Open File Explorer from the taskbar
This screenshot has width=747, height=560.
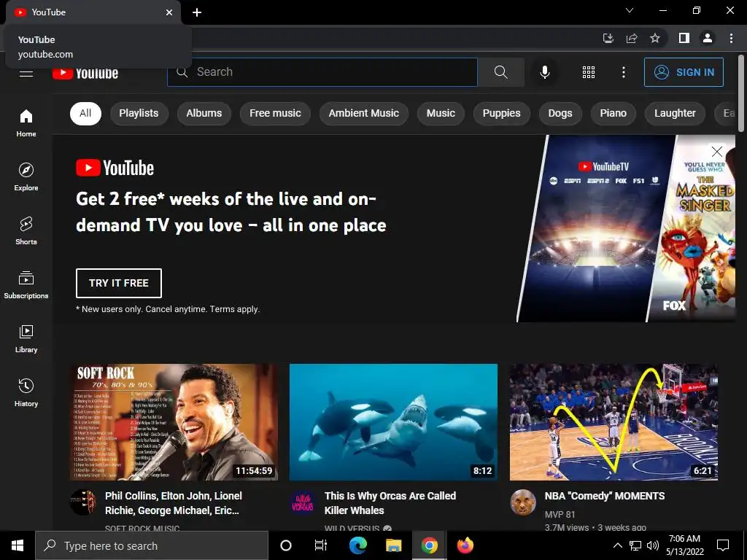[x=393, y=545]
